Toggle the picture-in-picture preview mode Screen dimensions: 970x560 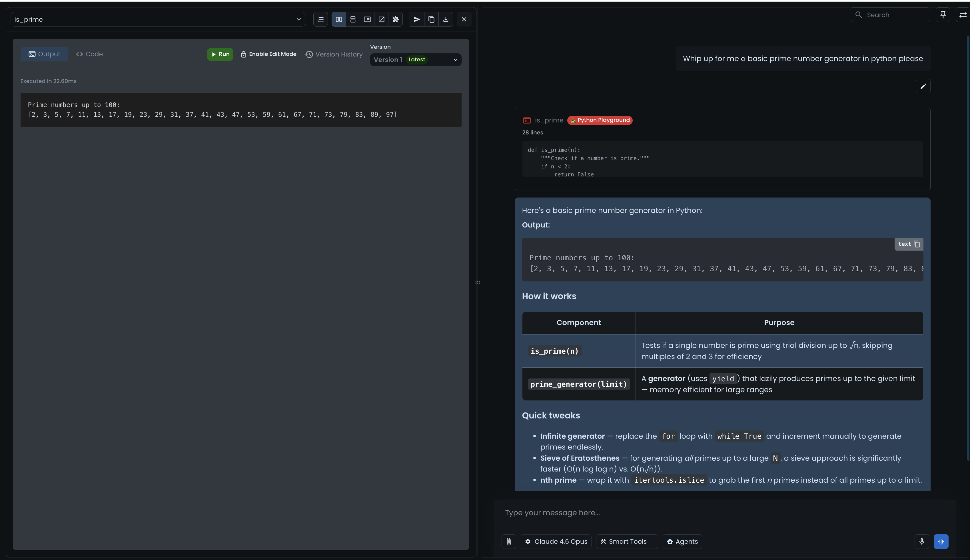(367, 19)
